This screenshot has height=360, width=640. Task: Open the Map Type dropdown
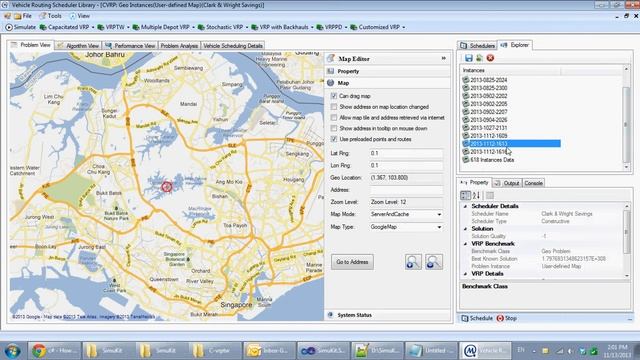pos(439,227)
